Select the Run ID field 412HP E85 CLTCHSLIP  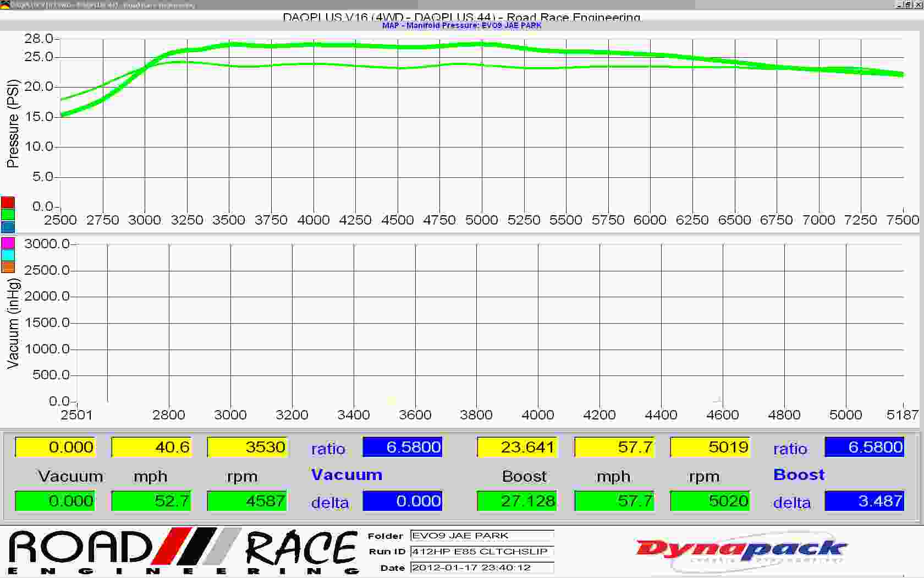point(482,552)
